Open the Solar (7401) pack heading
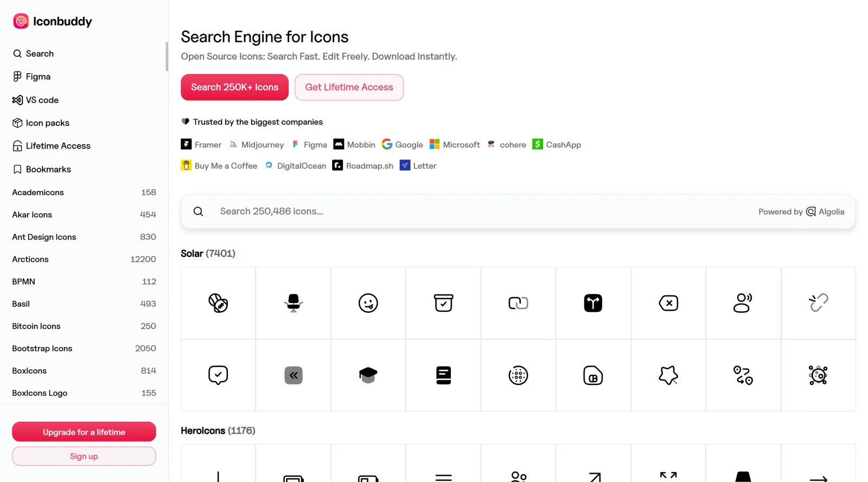 208,253
